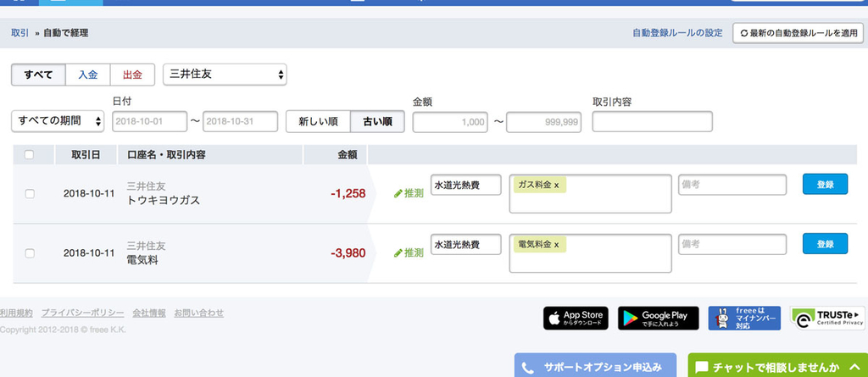This screenshot has height=377, width=868.
Task: Click the tag box containing ガス料金
Action: (x=590, y=194)
